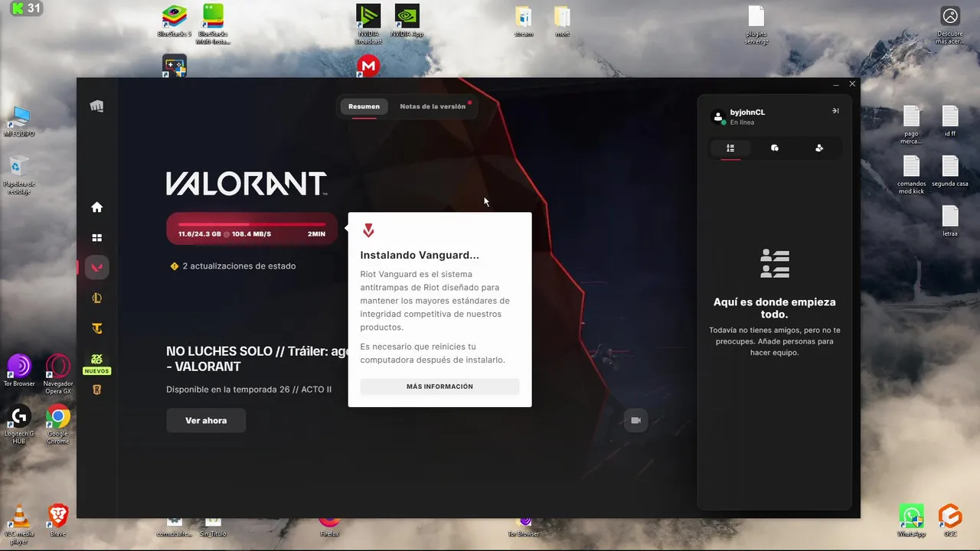Click MÁS INFORMACIÓN in Vanguard popup

pyautogui.click(x=439, y=386)
